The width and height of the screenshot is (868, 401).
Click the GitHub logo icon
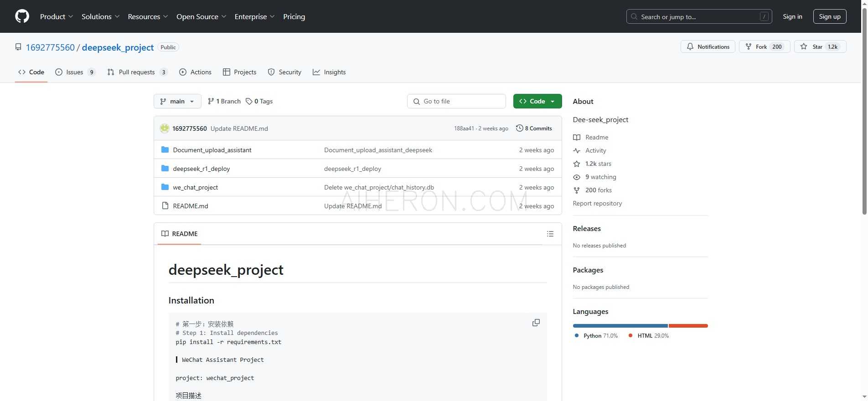(x=22, y=16)
